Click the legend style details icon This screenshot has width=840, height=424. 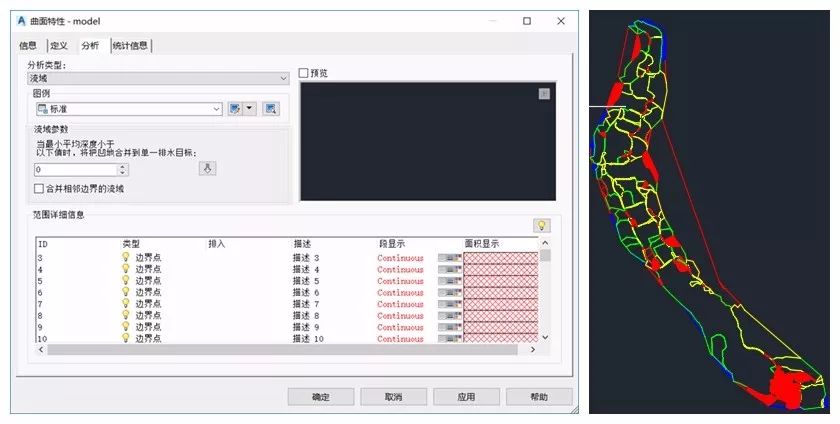click(270, 109)
